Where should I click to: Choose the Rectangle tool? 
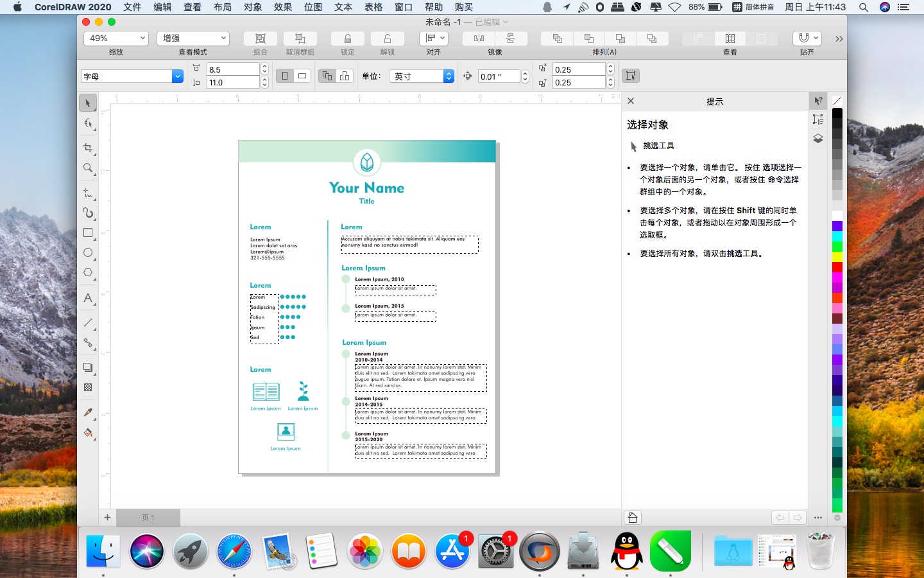[x=88, y=233]
